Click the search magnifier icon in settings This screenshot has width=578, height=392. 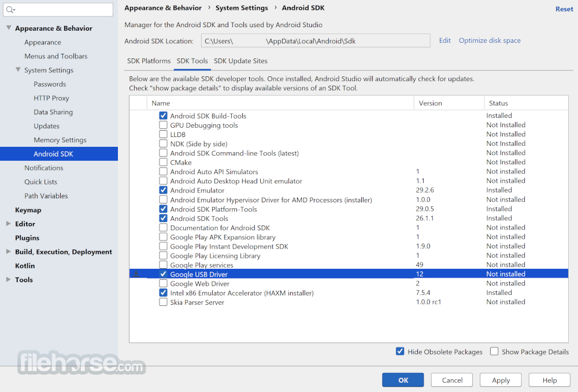click(x=10, y=10)
